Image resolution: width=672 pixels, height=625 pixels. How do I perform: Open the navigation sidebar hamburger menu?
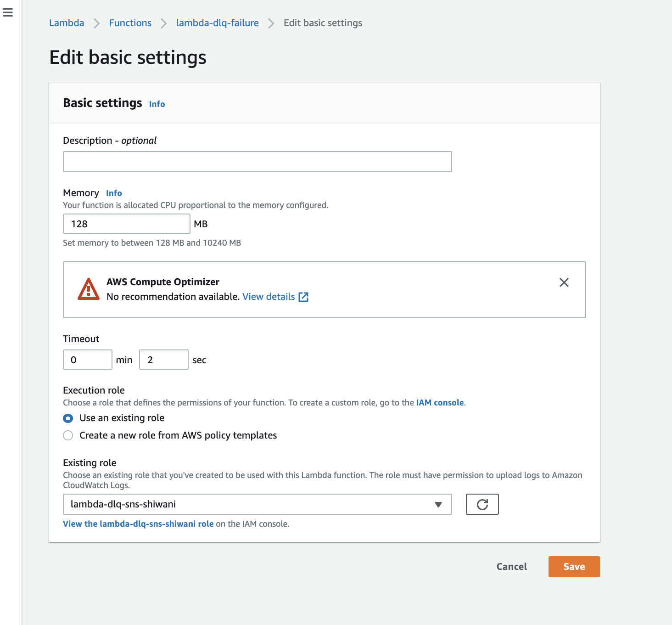point(8,13)
